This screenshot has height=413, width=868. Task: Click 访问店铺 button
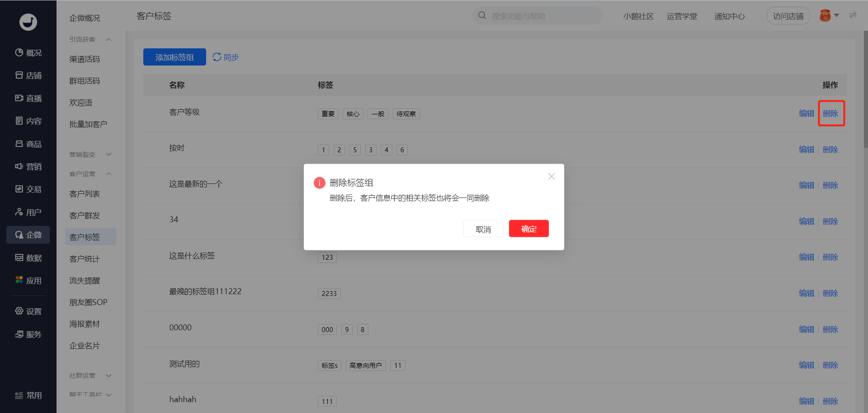click(x=788, y=16)
